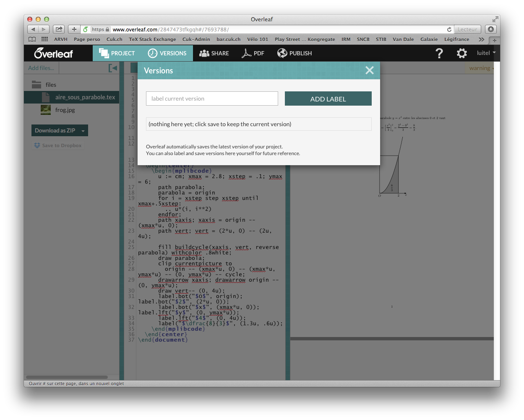Focus the label current version field
The height and width of the screenshot is (420, 524).
point(212,99)
